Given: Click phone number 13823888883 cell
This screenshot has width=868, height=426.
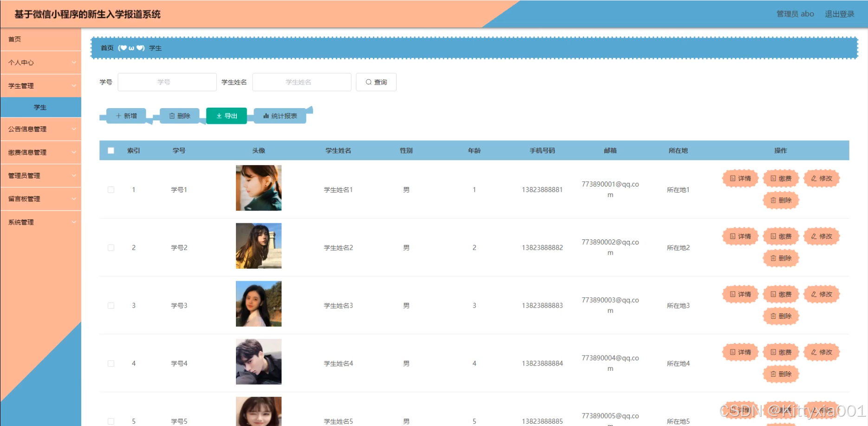Looking at the screenshot, I should (542, 306).
